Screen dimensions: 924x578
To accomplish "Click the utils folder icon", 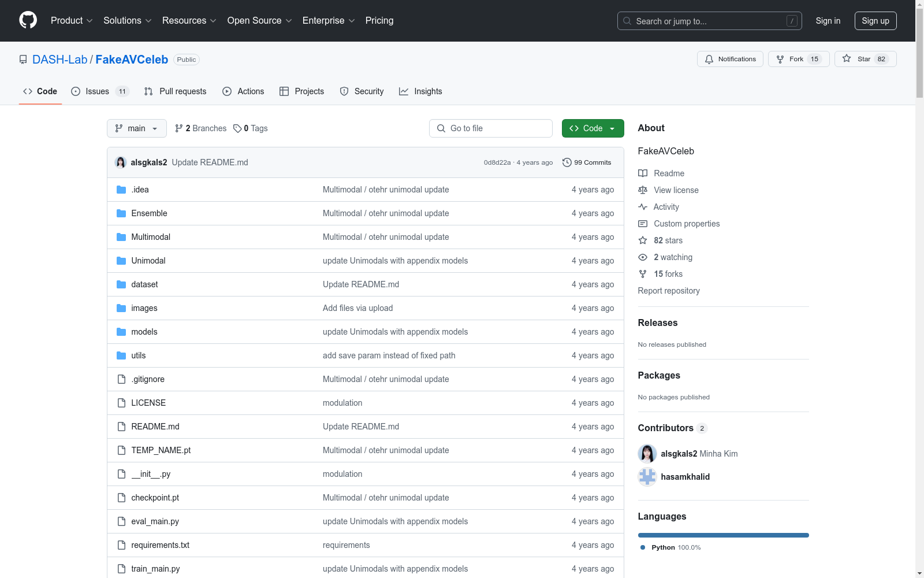I will click(x=121, y=355).
